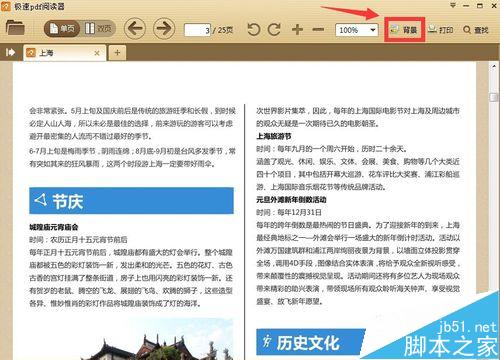This screenshot has height=360, width=500.
Task: Open the title bar menu dropdown icon
Action: [x=453, y=5]
